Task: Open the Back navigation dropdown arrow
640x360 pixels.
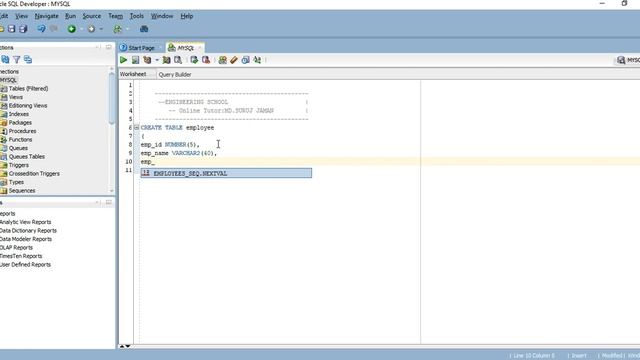Action: (x=82, y=29)
